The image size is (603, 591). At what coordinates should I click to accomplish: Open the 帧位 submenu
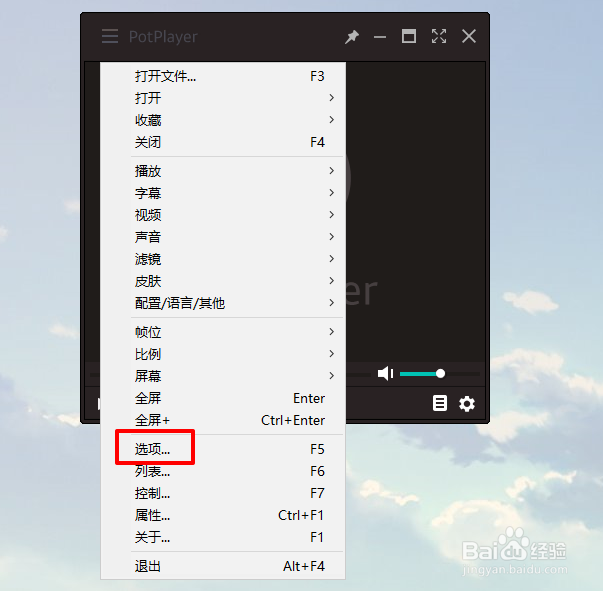click(x=223, y=332)
